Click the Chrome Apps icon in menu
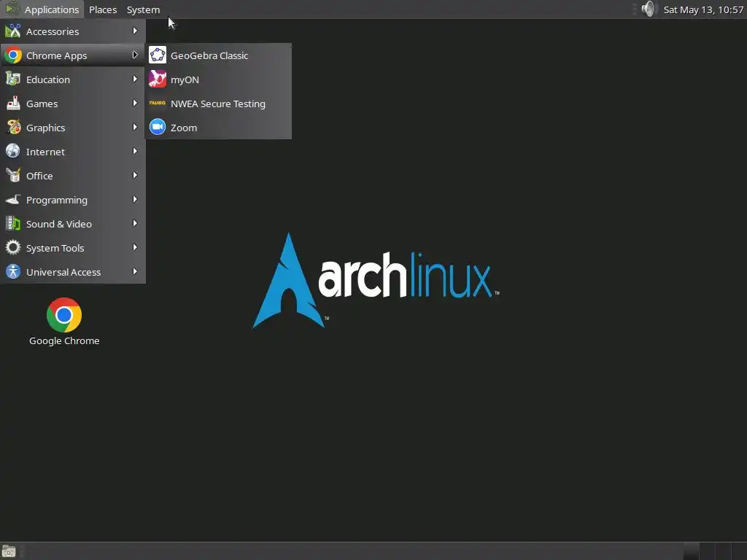The width and height of the screenshot is (747, 560). 13,55
